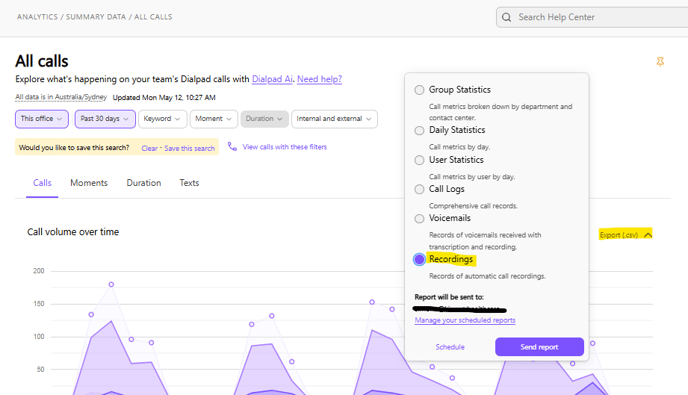Click the phone icon beside View calls
The image size is (688, 395).
(x=232, y=147)
